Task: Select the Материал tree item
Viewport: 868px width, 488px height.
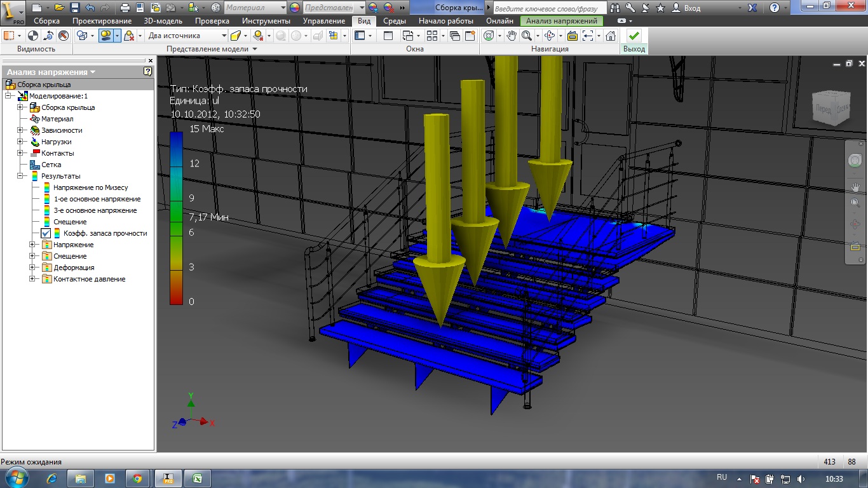Action: point(57,119)
